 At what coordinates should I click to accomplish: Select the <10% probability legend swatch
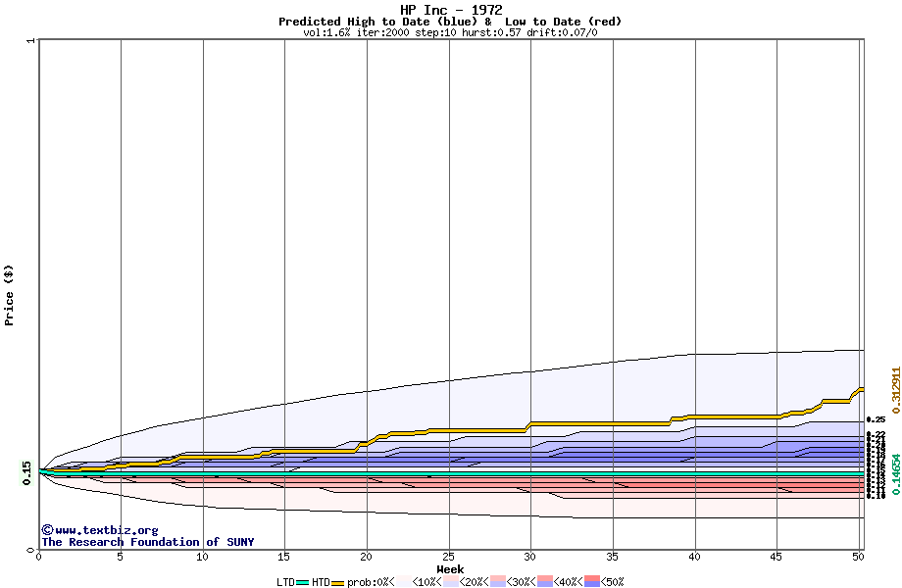(403, 582)
